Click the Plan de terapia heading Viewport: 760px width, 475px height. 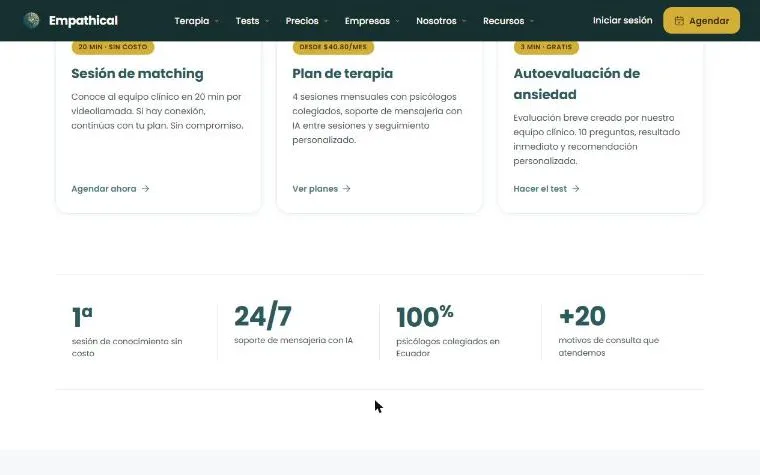point(343,74)
